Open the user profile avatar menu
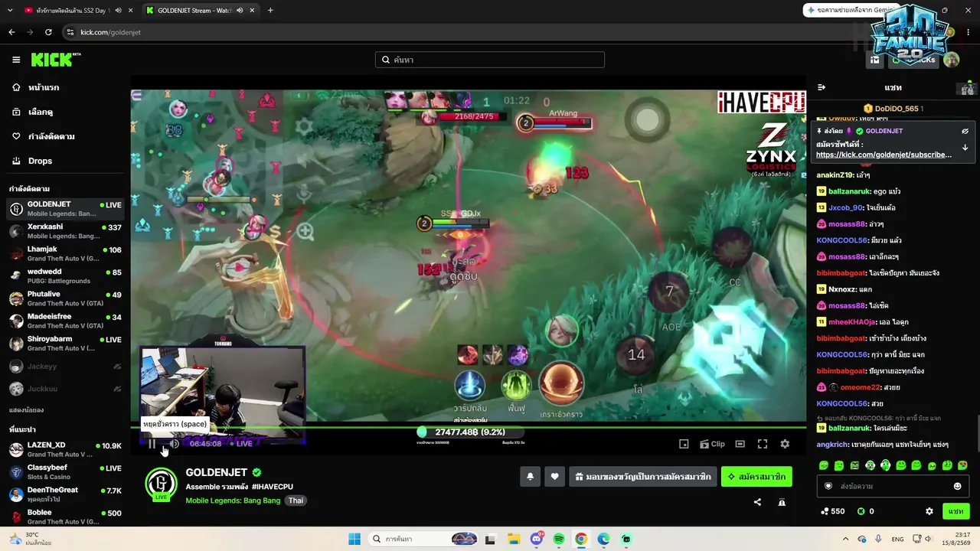Screen dimensions: 980x551 click(x=951, y=60)
